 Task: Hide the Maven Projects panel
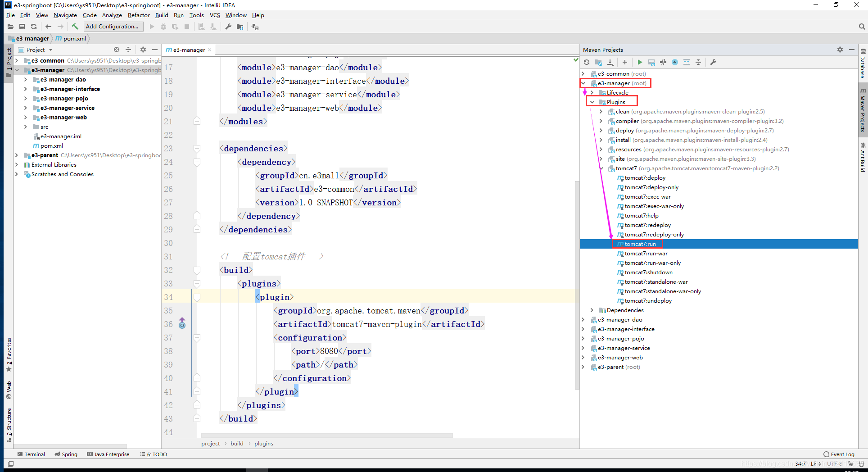point(852,50)
